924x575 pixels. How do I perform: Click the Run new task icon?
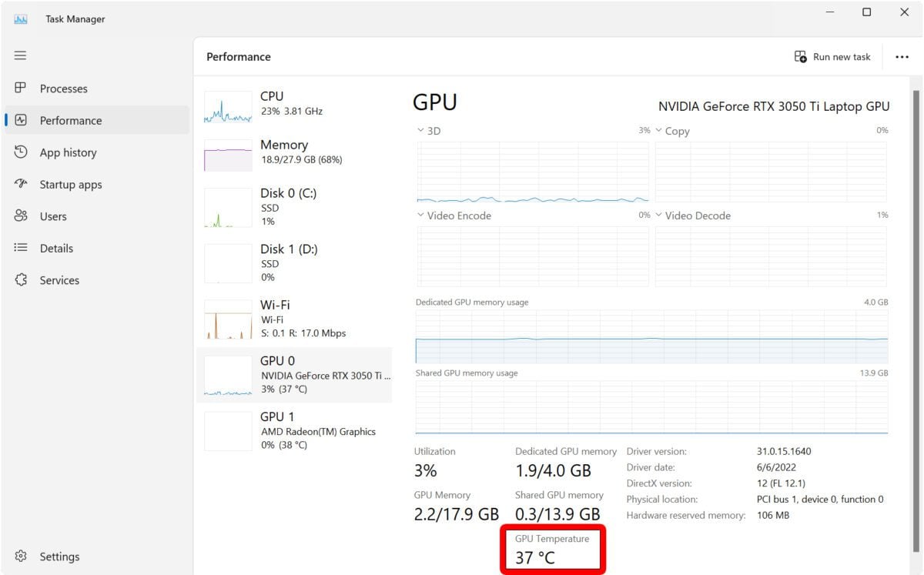pos(801,57)
